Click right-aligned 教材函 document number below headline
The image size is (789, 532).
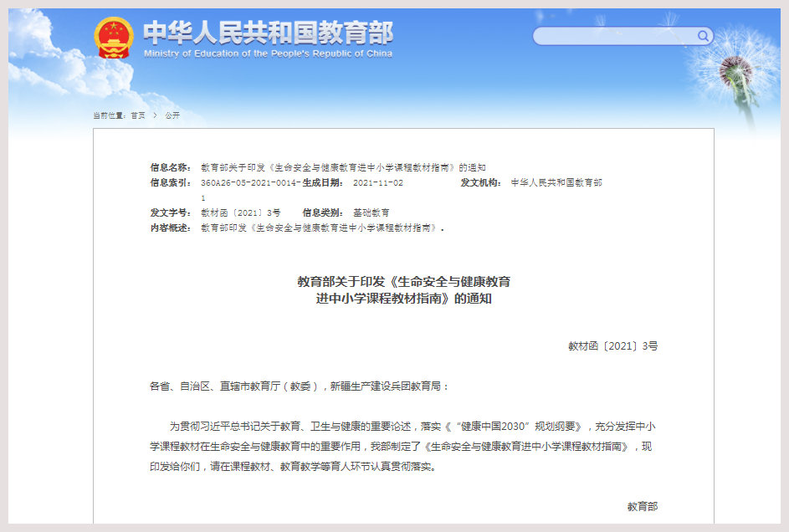click(x=612, y=345)
